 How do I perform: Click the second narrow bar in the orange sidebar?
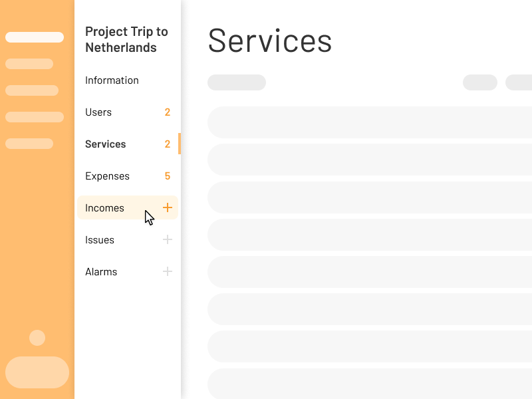pyautogui.click(x=29, y=64)
